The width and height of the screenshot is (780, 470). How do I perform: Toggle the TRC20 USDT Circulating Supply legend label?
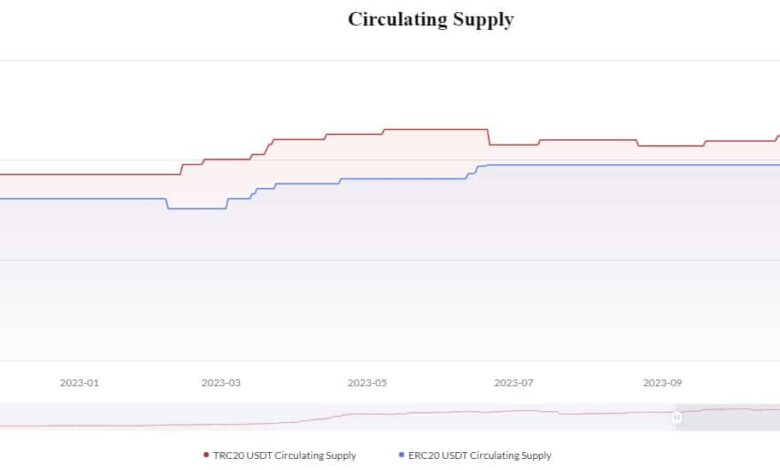coord(284,455)
